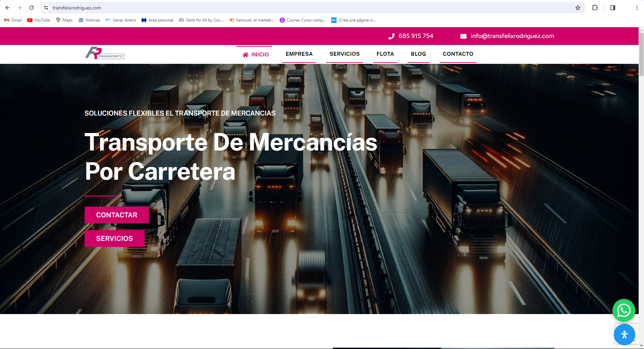
Task: Open ¡Crea una página w... bookmark
Action: click(354, 20)
